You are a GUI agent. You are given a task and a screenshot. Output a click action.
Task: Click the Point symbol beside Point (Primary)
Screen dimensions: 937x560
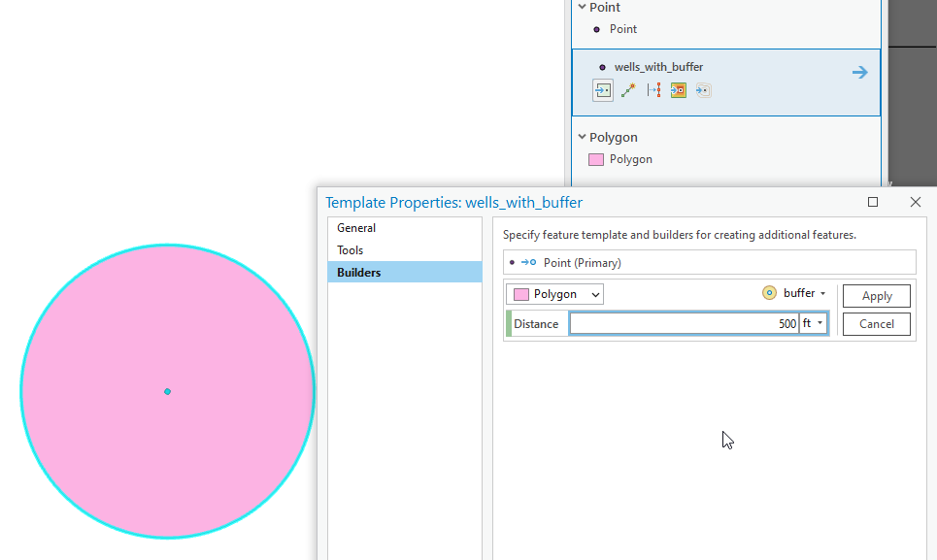click(x=512, y=262)
